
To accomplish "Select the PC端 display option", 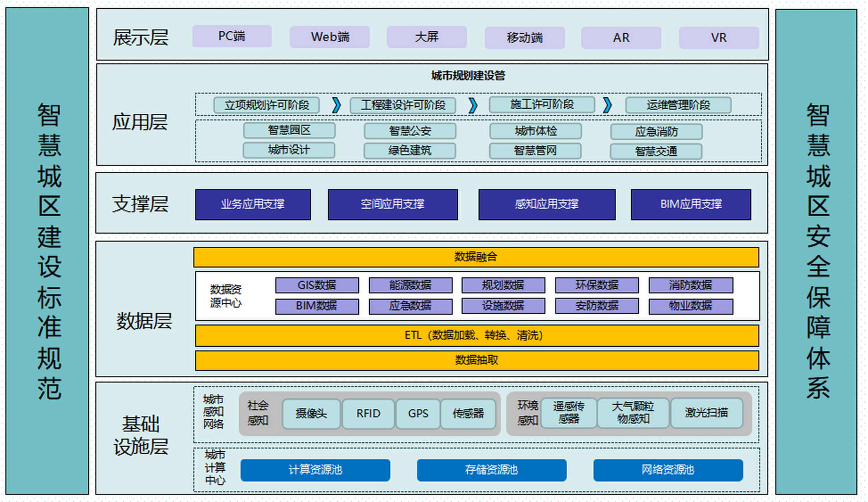I will pyautogui.click(x=231, y=36).
